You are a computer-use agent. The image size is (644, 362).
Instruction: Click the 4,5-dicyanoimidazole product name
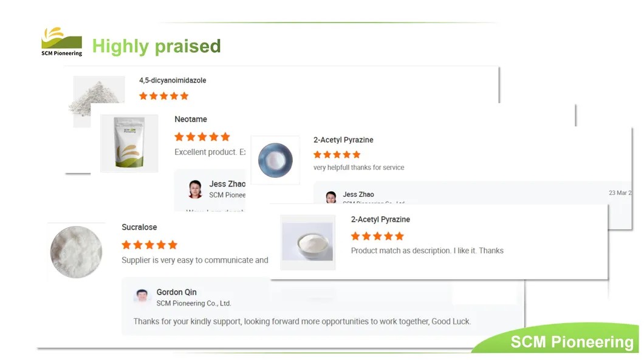point(173,80)
